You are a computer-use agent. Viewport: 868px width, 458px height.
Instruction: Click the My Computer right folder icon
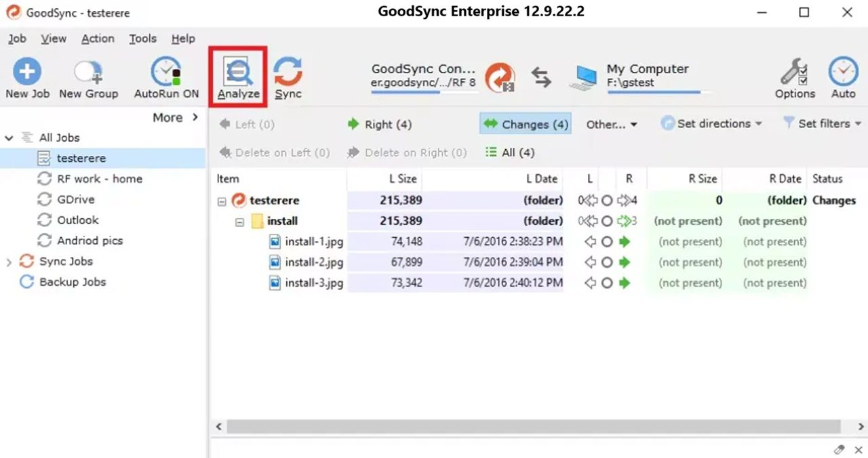tap(583, 78)
